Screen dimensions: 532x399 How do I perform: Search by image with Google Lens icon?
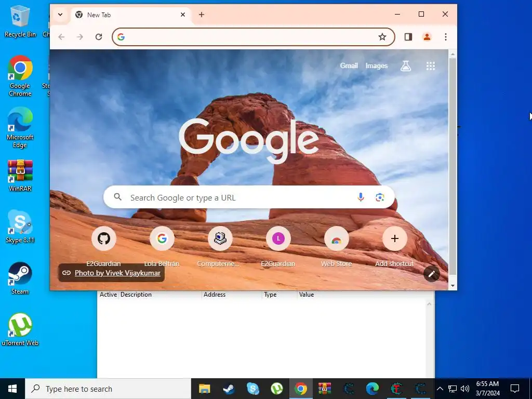coord(380,197)
